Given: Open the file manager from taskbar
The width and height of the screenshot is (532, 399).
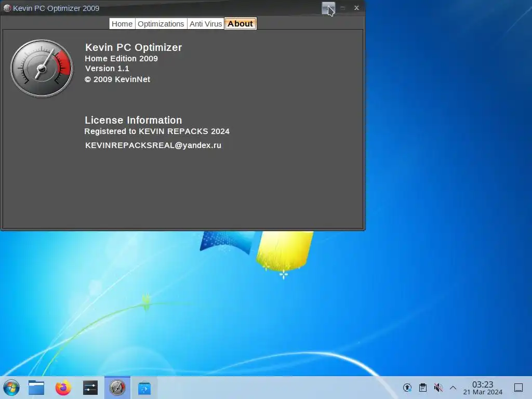Looking at the screenshot, I should coord(36,388).
